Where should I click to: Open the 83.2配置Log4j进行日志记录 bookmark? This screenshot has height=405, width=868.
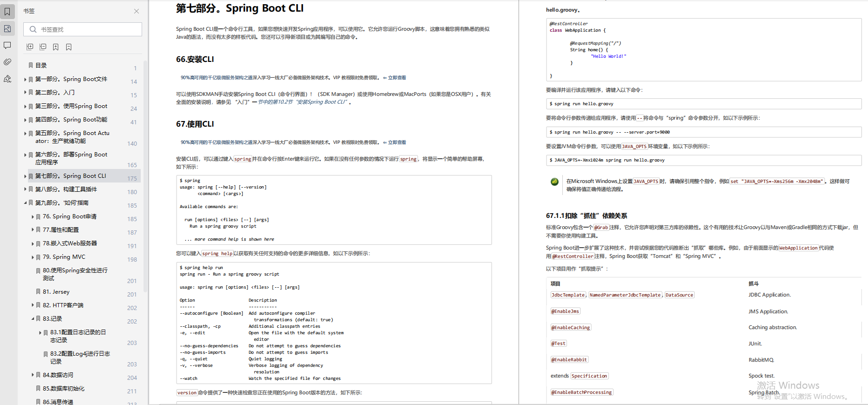(80, 358)
